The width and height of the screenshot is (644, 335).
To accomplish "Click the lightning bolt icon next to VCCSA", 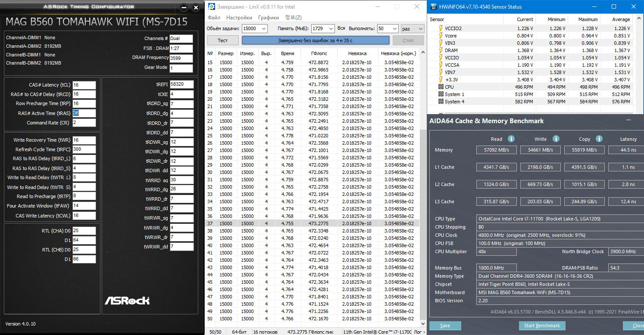I will coord(441,65).
